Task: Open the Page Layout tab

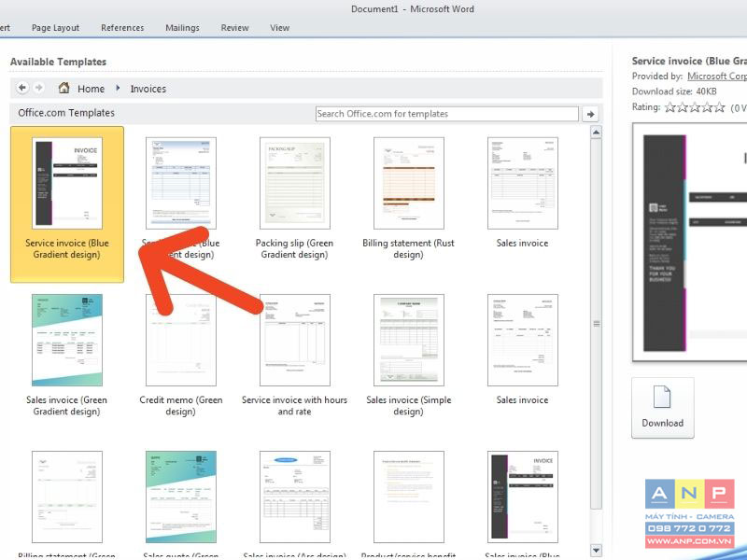Action: 55,28
